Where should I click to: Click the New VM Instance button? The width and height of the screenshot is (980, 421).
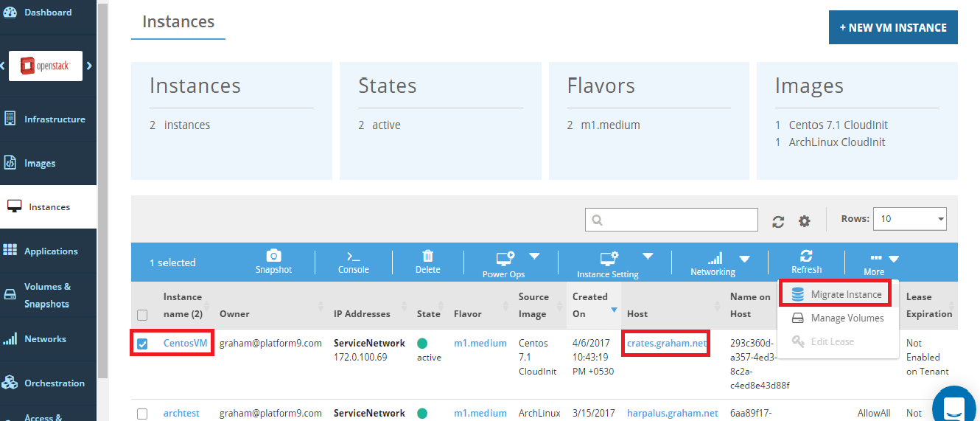coord(892,27)
